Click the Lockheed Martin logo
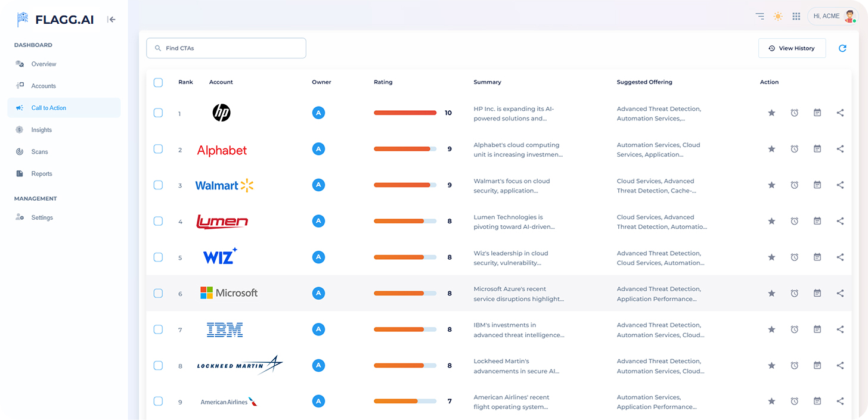The image size is (868, 420). [240, 365]
